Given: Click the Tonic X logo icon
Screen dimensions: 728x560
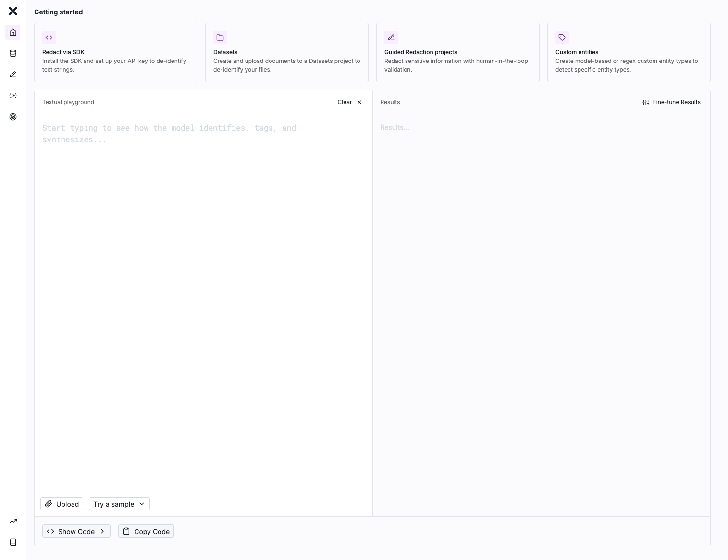Looking at the screenshot, I should (13, 11).
